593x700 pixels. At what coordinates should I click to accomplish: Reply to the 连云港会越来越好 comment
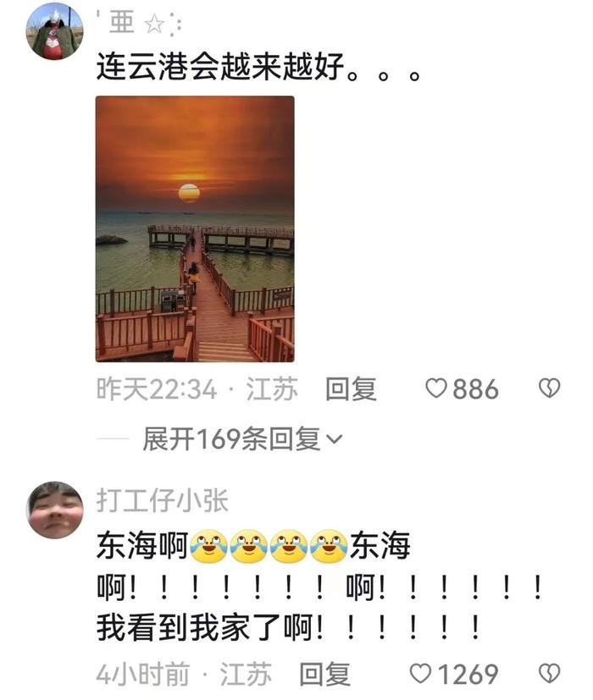[351, 389]
